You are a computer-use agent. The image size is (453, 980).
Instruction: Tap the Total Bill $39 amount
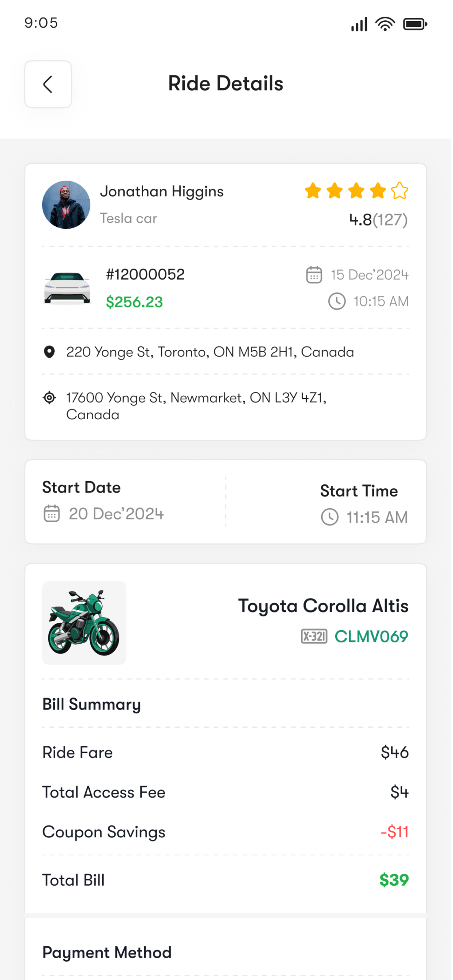pyautogui.click(x=394, y=880)
